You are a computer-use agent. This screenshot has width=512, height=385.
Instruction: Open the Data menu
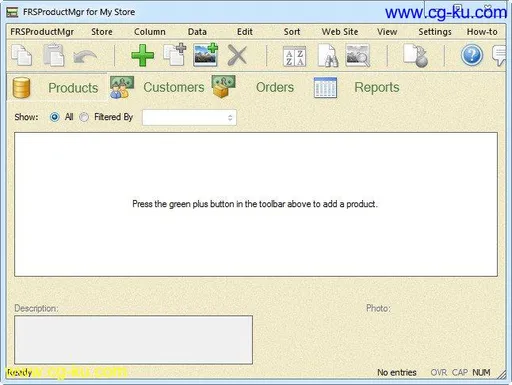197,32
